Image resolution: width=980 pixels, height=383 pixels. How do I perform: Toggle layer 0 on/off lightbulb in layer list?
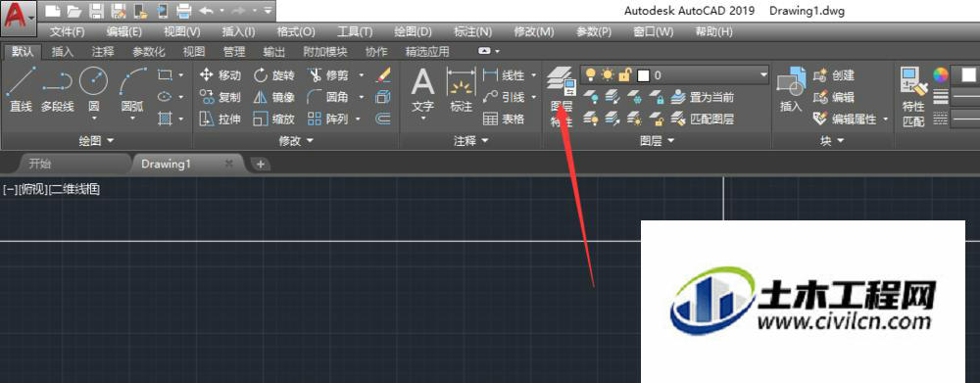coord(590,75)
